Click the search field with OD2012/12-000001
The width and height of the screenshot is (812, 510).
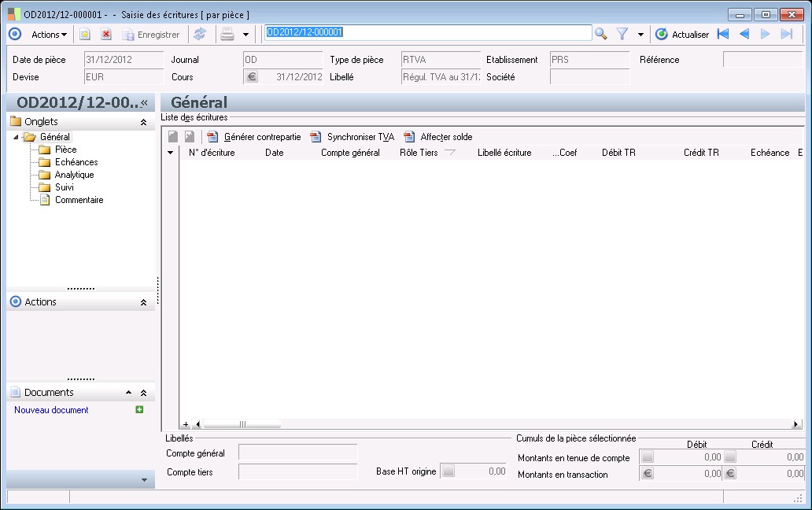[428, 32]
